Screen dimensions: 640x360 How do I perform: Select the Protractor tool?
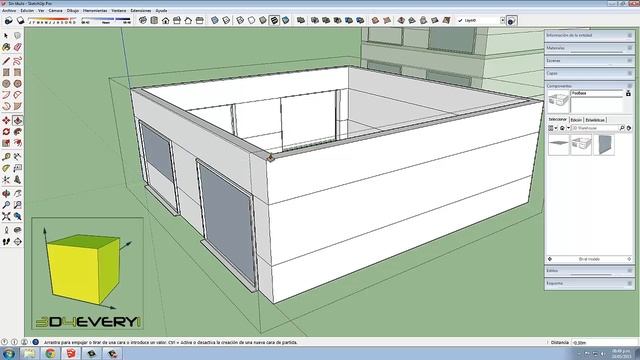[x=6, y=168]
